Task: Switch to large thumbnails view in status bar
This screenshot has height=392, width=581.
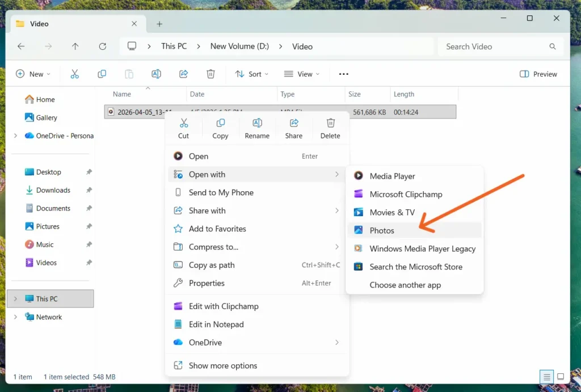Action: (x=561, y=377)
